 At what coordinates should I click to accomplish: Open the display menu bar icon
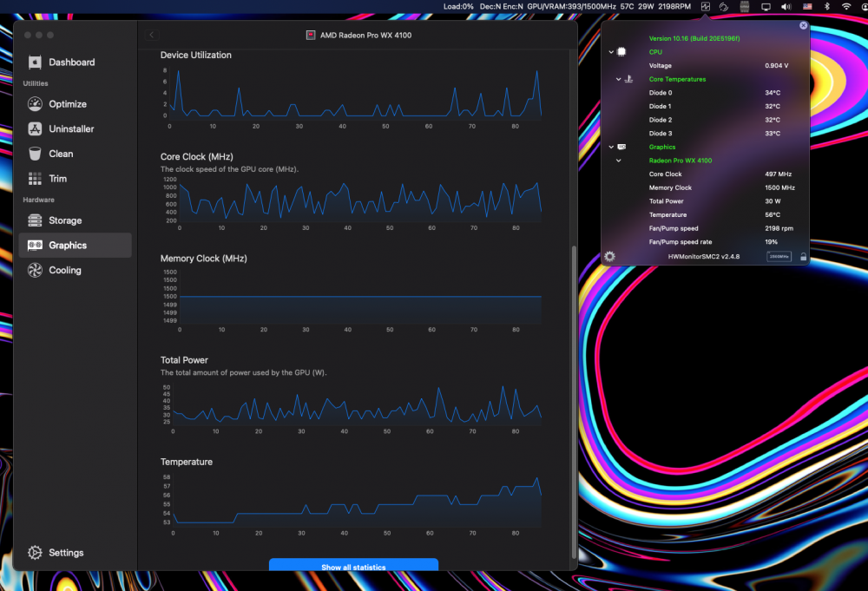tap(766, 7)
